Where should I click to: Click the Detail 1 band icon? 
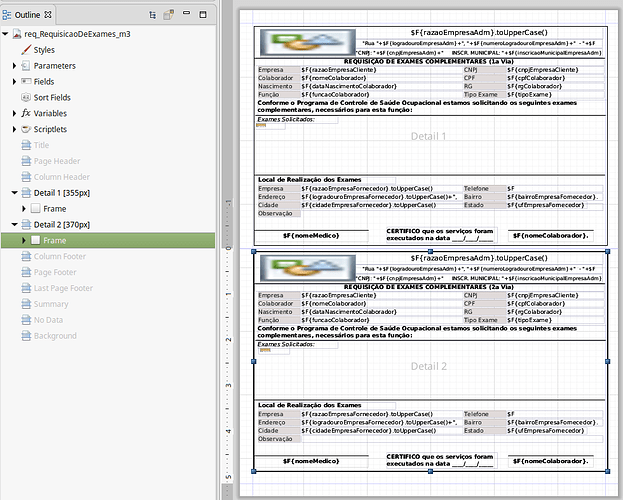tap(26, 193)
